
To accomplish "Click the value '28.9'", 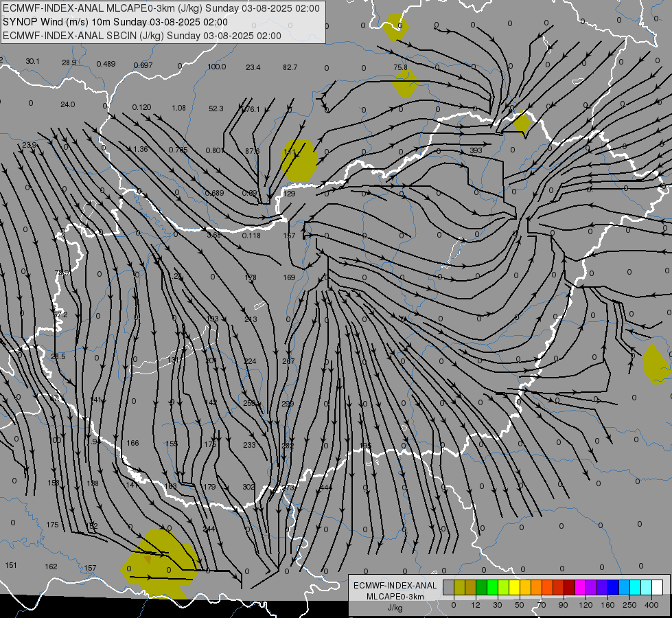I will pyautogui.click(x=69, y=62).
